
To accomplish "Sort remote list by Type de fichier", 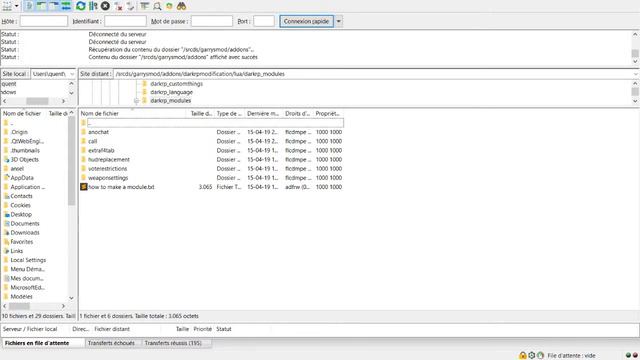I will [229, 113].
